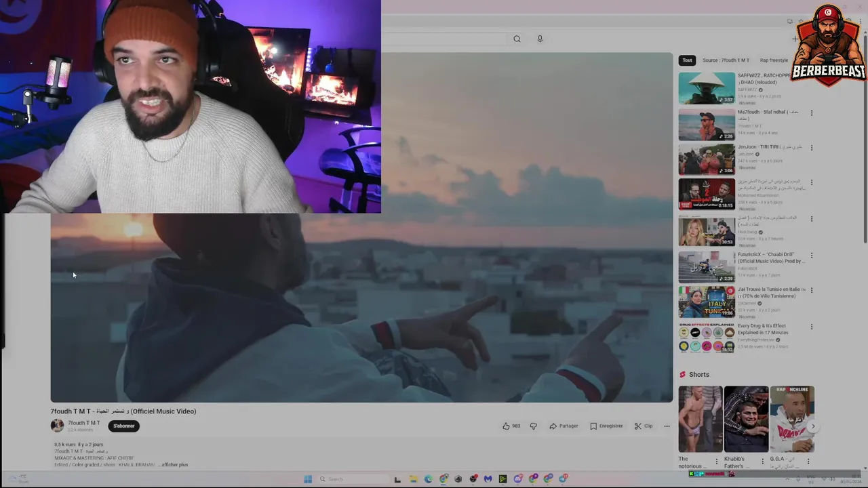The image size is (868, 488).
Task: Open options for G.G.A Short
Action: [808, 462]
